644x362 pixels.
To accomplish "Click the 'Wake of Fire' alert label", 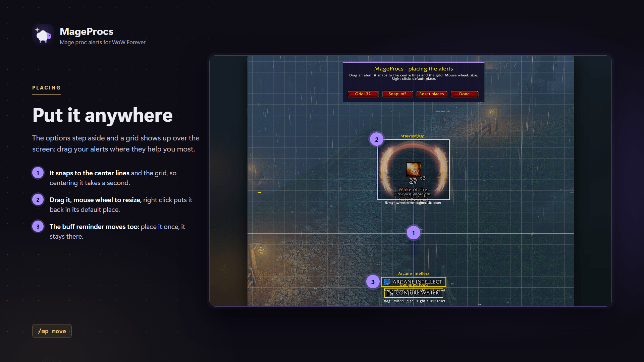I will click(413, 189).
